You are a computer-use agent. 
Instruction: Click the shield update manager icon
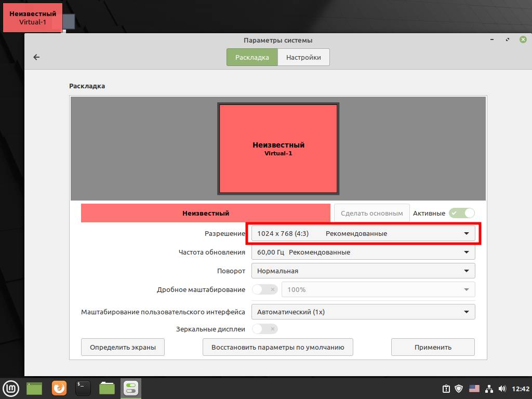[459, 388]
